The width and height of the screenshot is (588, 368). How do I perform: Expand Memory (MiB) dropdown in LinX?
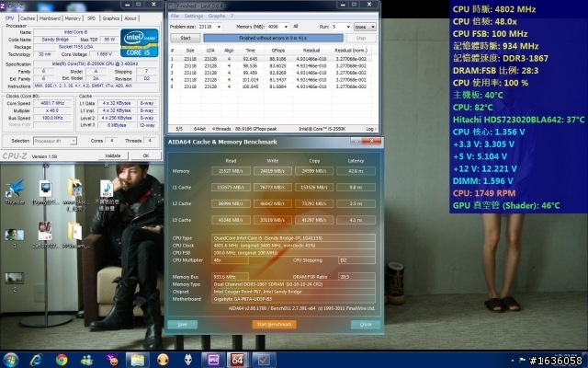pyautogui.click(x=286, y=27)
